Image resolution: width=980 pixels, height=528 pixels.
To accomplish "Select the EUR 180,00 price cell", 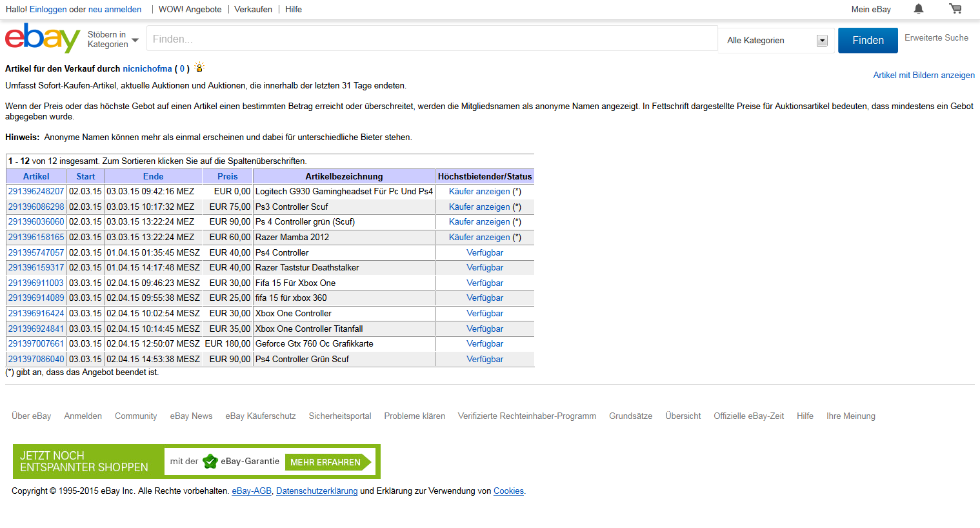I will (228, 343).
